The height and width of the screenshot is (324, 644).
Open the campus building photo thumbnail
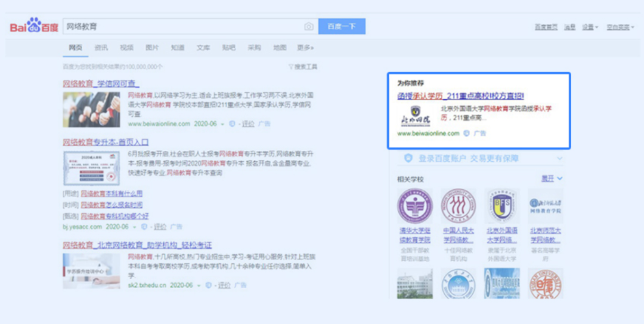(415, 283)
